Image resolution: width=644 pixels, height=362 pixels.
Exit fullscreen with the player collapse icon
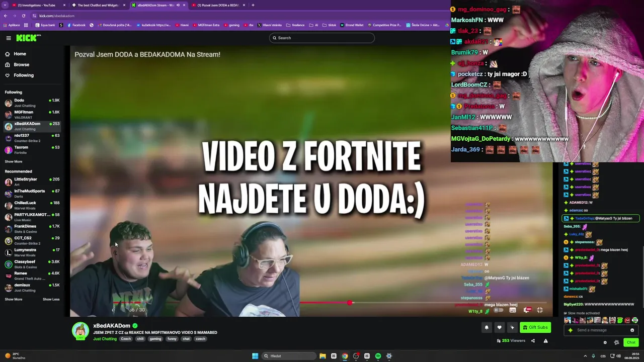point(540,310)
